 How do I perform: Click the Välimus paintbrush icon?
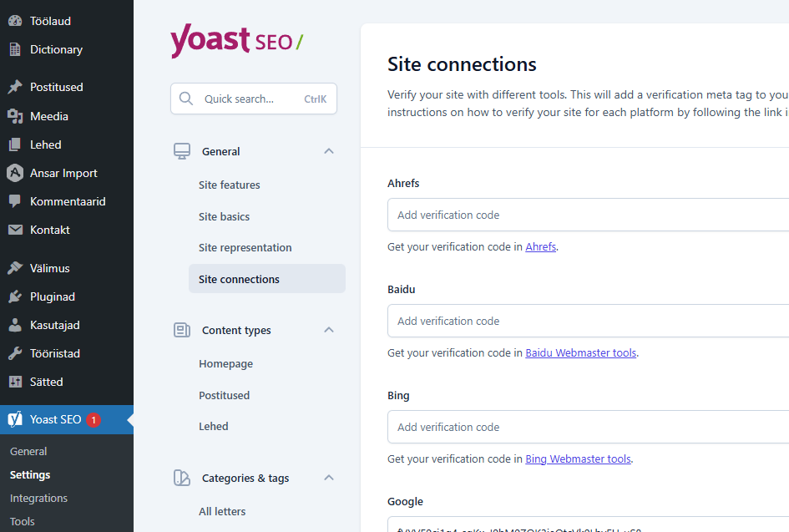coord(15,268)
